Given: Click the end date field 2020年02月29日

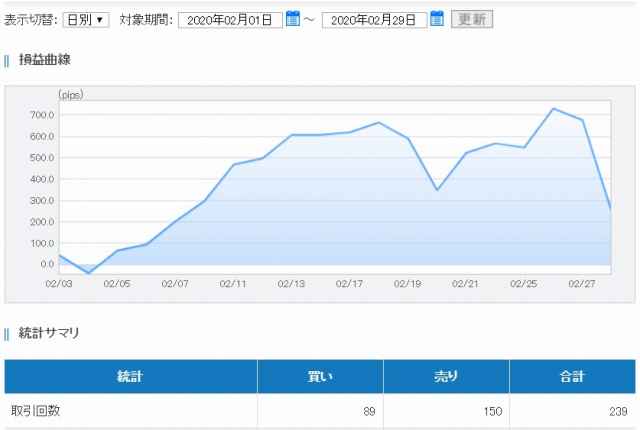Looking at the screenshot, I should click(374, 20).
